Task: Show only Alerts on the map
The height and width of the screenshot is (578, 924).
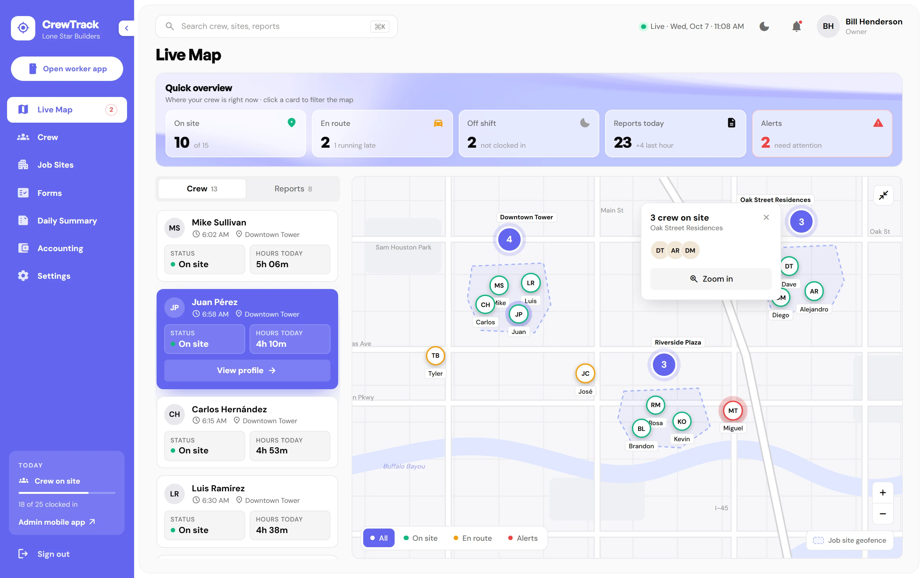Action: 523,538
